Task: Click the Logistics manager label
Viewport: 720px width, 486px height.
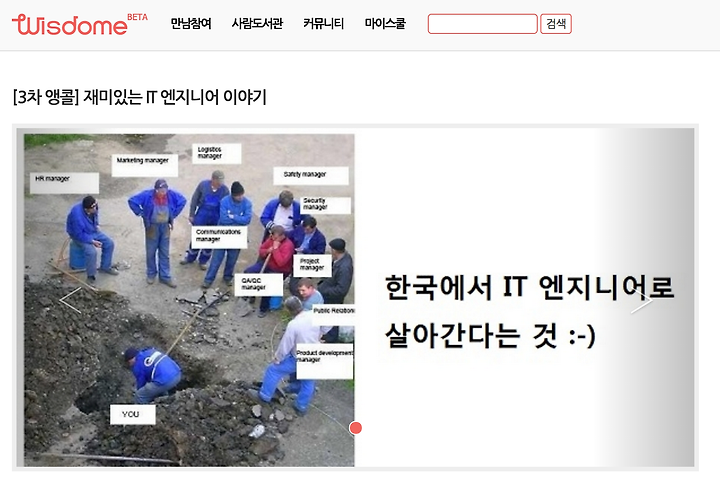Action: (x=216, y=153)
